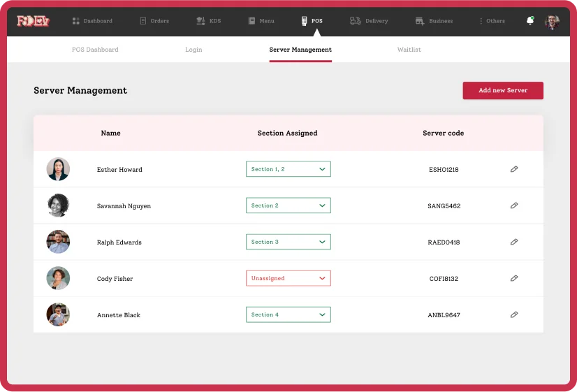The width and height of the screenshot is (577, 392).
Task: Click pencil icon for Ralph Edwards
Action: coord(514,242)
